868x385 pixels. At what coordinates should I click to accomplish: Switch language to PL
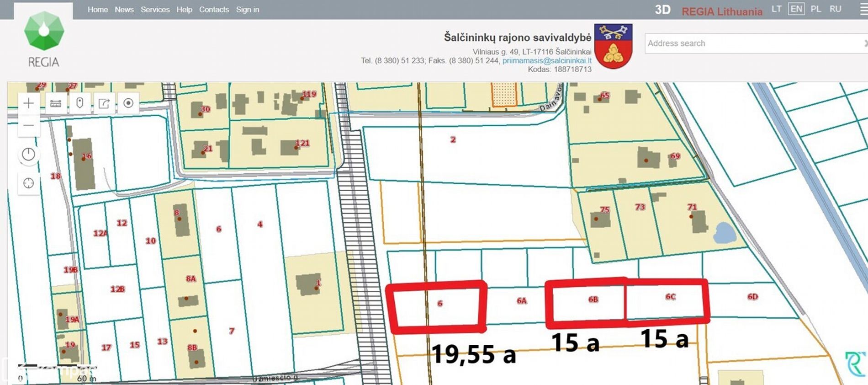(816, 9)
